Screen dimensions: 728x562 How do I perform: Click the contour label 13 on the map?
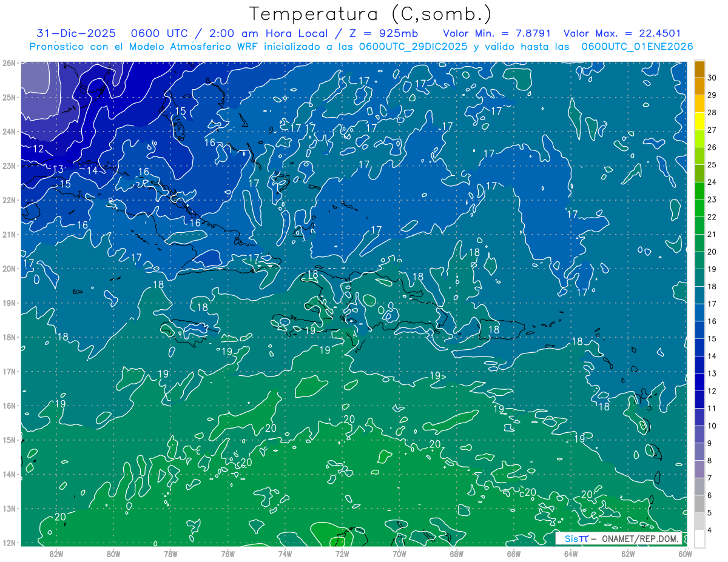(58, 169)
